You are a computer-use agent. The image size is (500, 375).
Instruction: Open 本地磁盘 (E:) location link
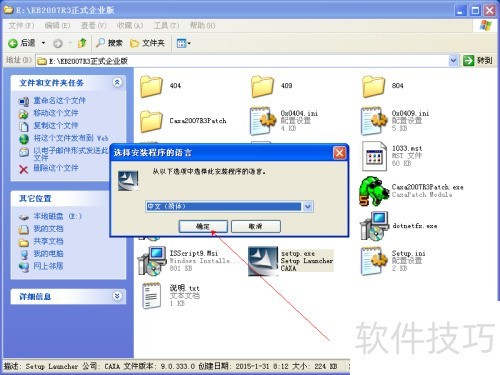click(x=57, y=216)
